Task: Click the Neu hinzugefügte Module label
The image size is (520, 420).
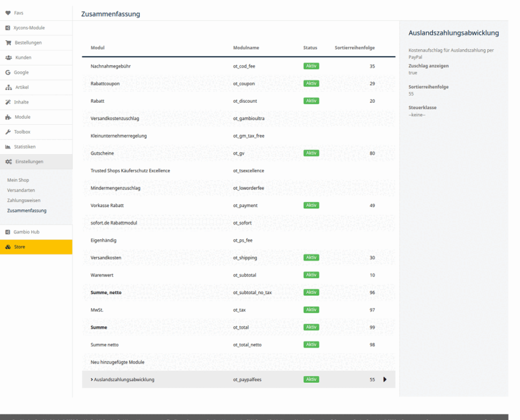Action: pyautogui.click(x=118, y=362)
